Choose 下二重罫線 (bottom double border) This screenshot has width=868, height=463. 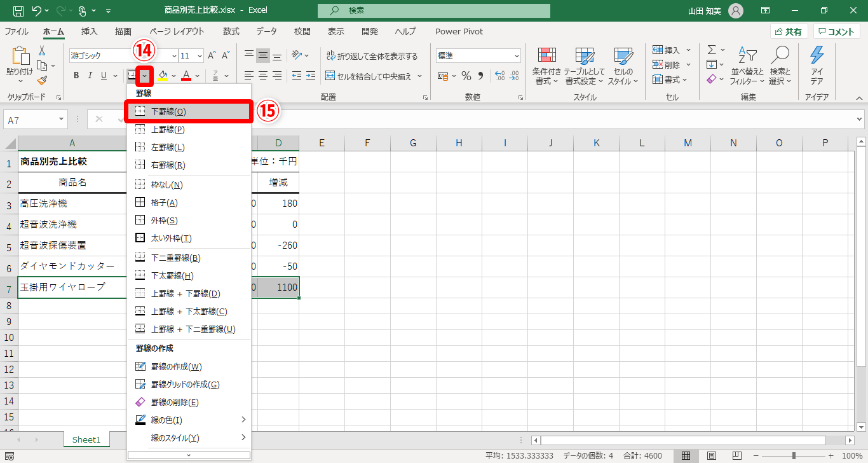(189, 258)
